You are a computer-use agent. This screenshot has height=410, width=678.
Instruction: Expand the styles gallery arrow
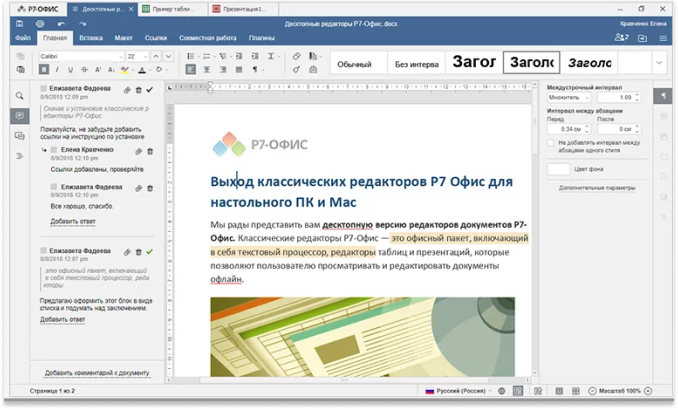(659, 63)
